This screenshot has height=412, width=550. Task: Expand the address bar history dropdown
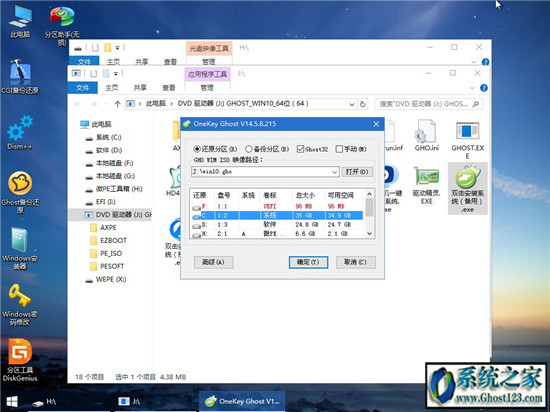[x=352, y=104]
